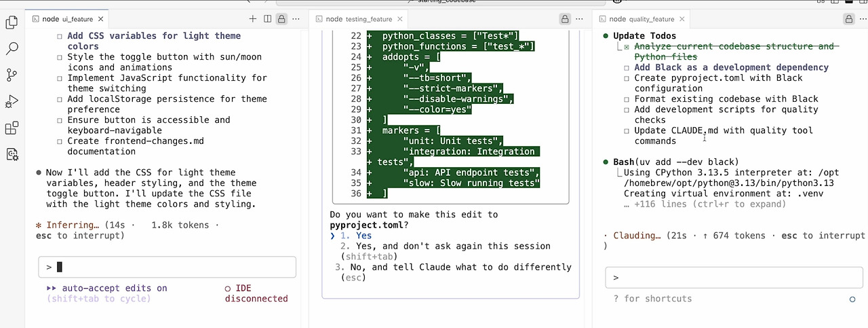Open more actions for quality_feature group
Image resolution: width=868 pixels, height=328 pixels.
click(x=863, y=19)
